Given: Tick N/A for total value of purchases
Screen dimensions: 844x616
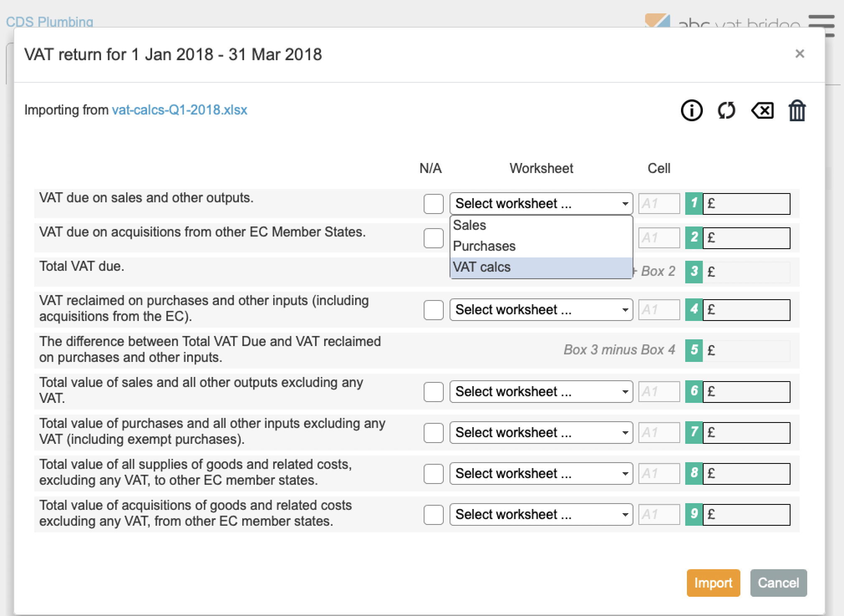Looking at the screenshot, I should pos(433,433).
